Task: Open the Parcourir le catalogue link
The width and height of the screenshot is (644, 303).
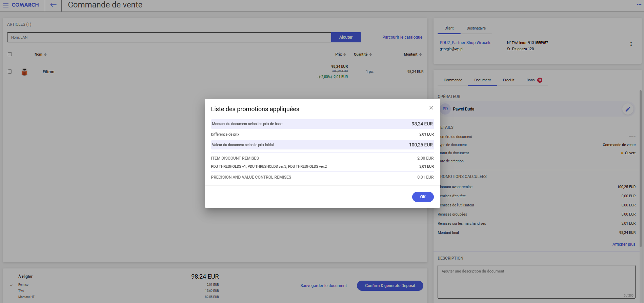Action: (402, 37)
